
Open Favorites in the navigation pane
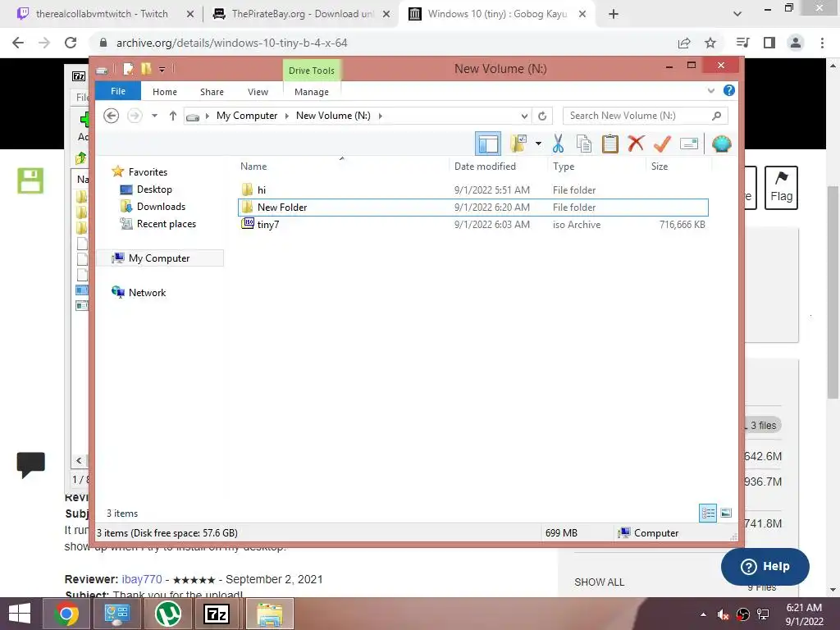click(x=148, y=172)
